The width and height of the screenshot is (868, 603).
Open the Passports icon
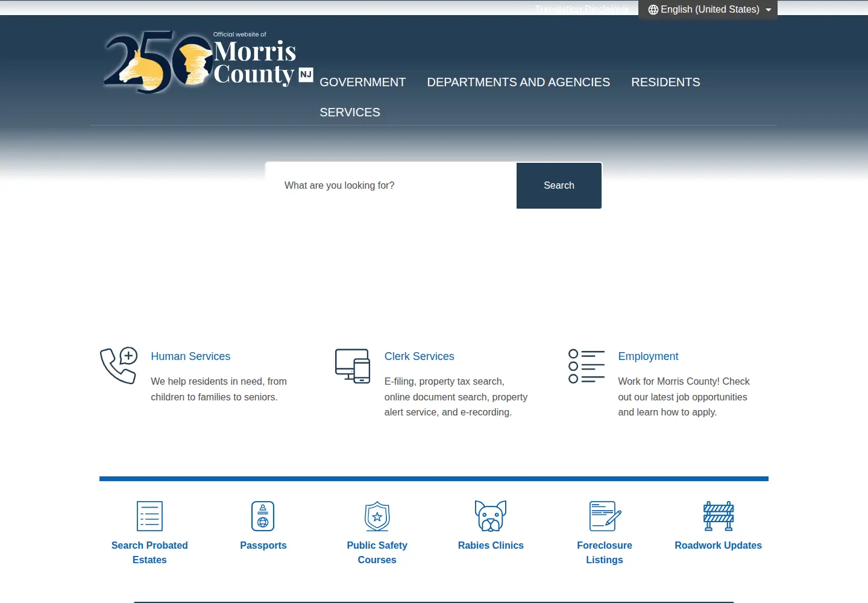[x=263, y=516]
